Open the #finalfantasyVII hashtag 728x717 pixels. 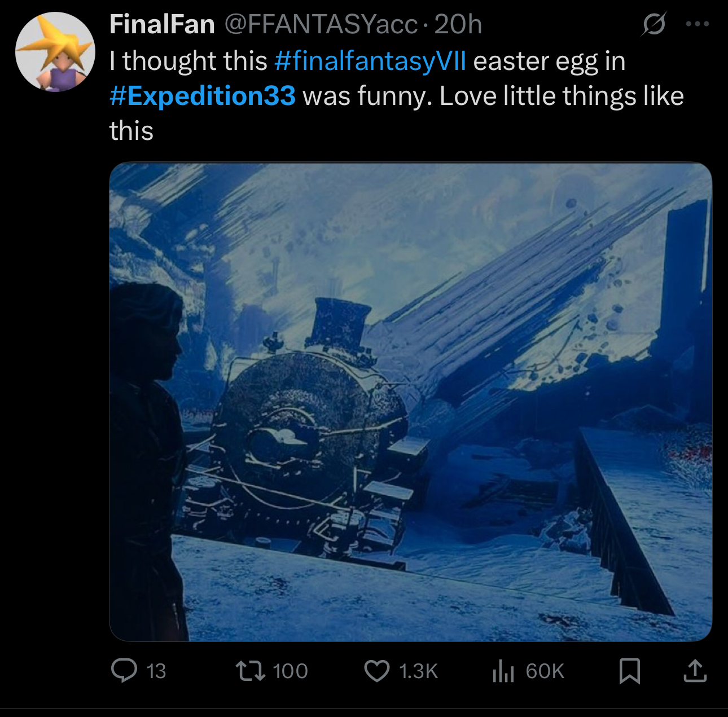pyautogui.click(x=370, y=61)
